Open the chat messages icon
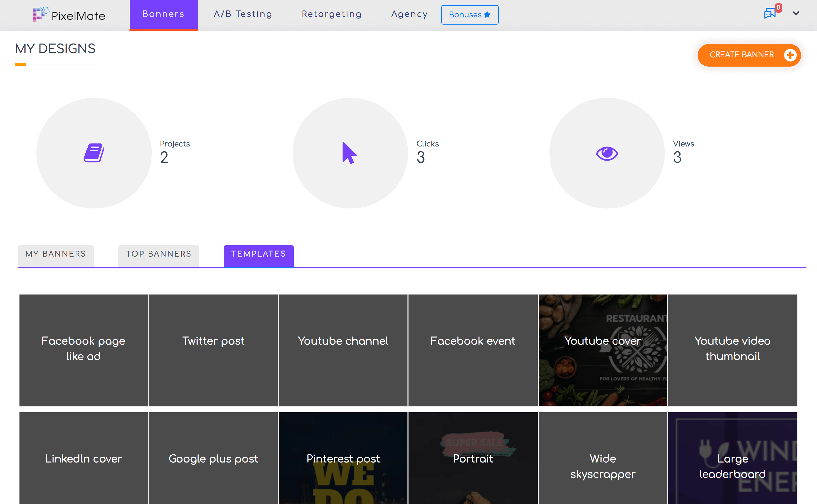 pyautogui.click(x=769, y=14)
